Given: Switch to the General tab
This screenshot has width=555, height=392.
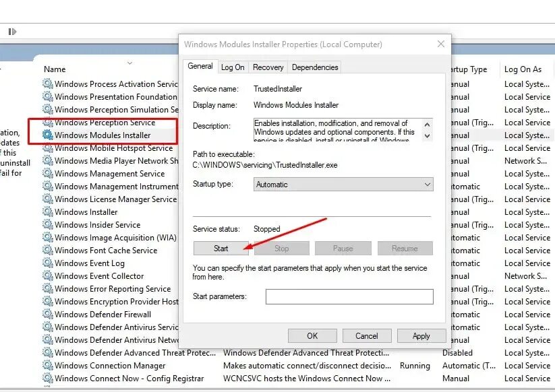Looking at the screenshot, I should coord(200,67).
